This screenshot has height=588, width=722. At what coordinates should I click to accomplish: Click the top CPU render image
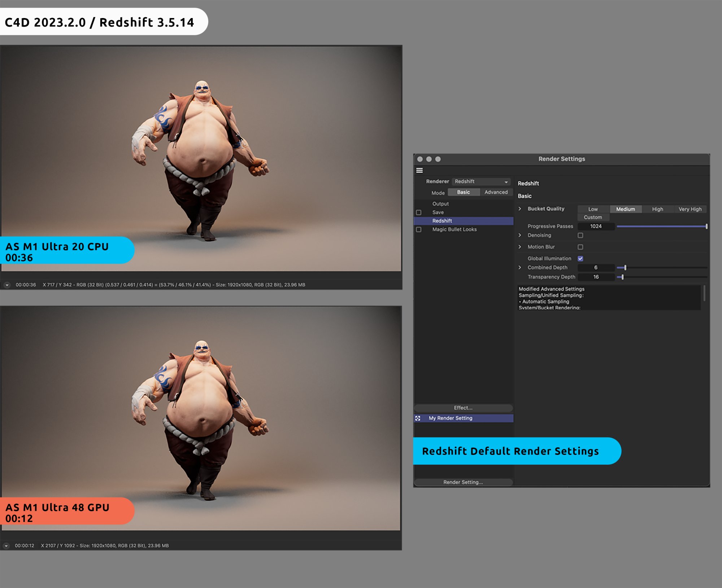point(201,159)
